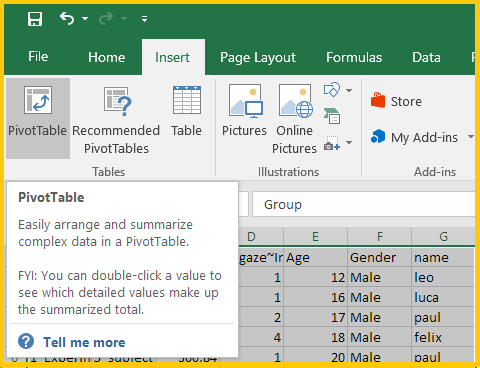Click the Male cell in leo's row
Viewport: 480px width, 368px height.
click(380, 277)
